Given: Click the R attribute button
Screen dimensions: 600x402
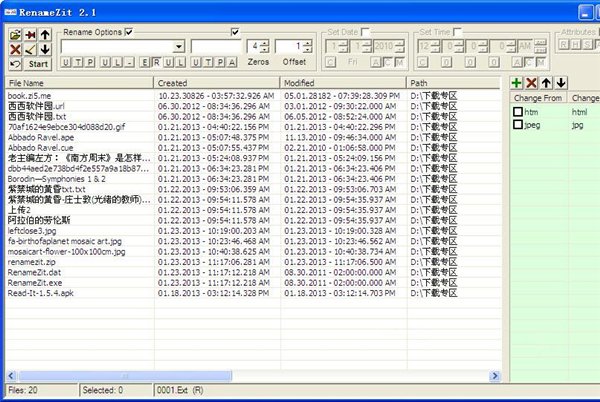Looking at the screenshot, I should click(563, 45).
